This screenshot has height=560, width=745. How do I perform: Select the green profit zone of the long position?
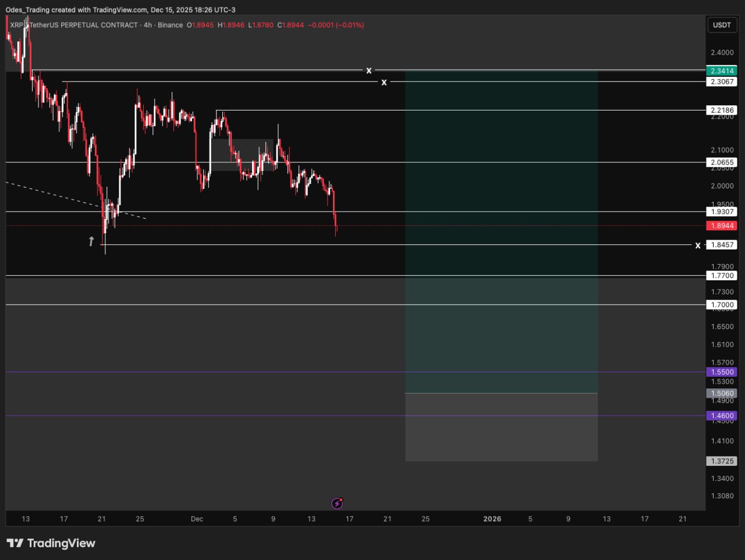tap(501, 233)
